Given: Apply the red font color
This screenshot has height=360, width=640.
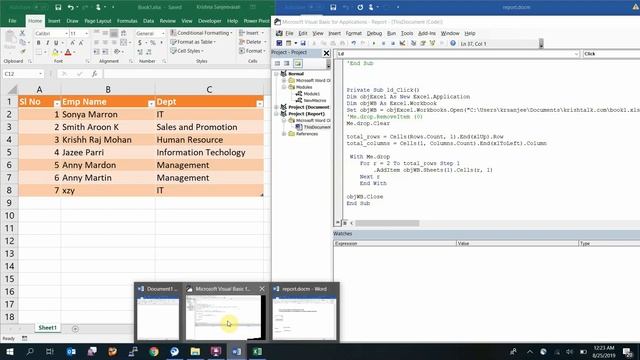Looking at the screenshot, I should [x=68, y=52].
